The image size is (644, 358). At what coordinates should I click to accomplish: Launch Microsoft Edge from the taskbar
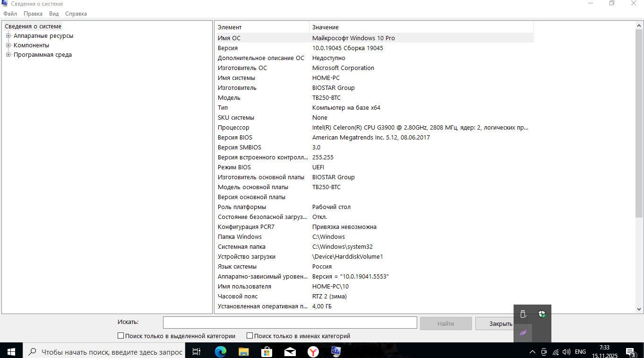coord(221,351)
